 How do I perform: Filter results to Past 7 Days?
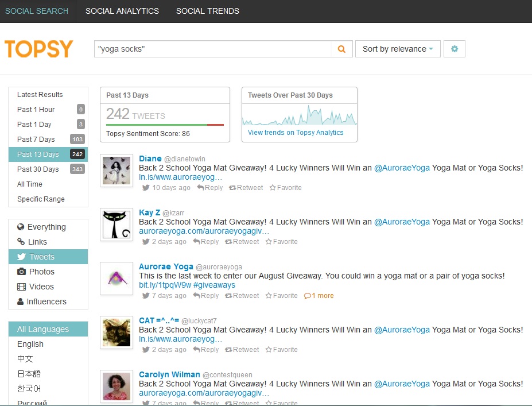48,140
